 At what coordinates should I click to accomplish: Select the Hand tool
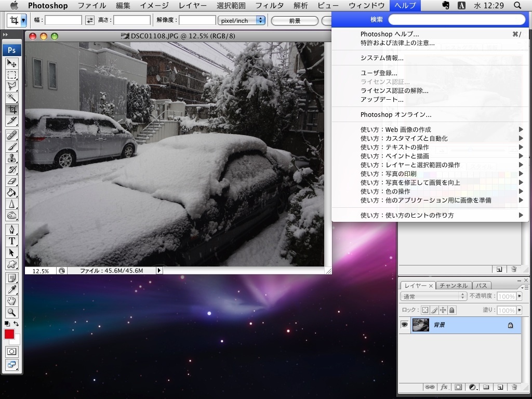pos(11,301)
